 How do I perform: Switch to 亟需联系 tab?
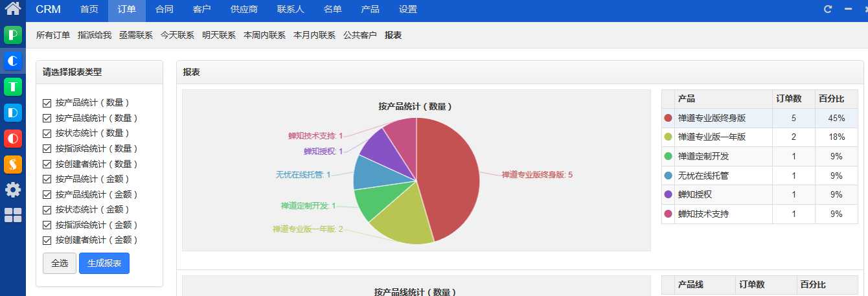[136, 36]
